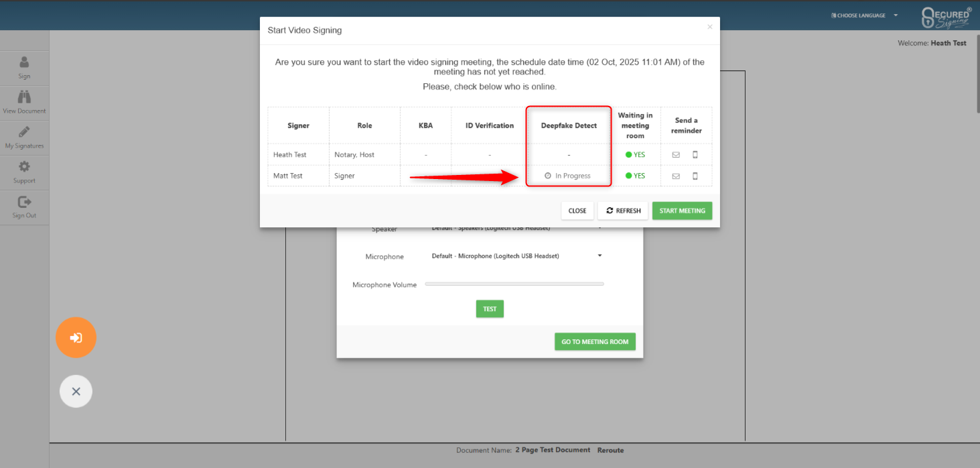Click the Microphone Volume bar
Viewport: 980px width, 468px height.
[x=514, y=284]
